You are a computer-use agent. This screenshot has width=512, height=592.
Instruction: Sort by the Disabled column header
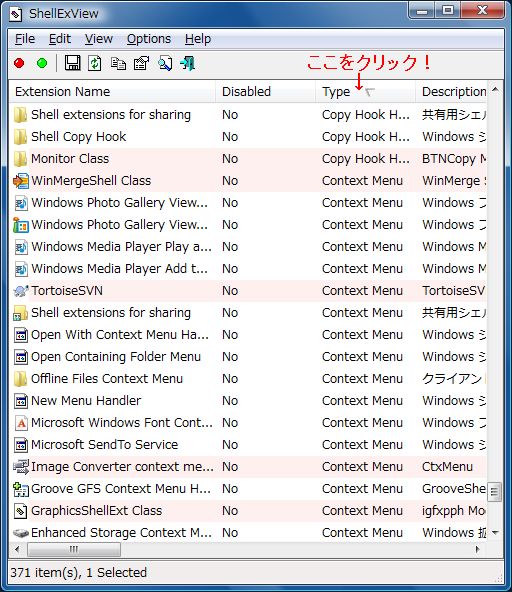pyautogui.click(x=265, y=92)
